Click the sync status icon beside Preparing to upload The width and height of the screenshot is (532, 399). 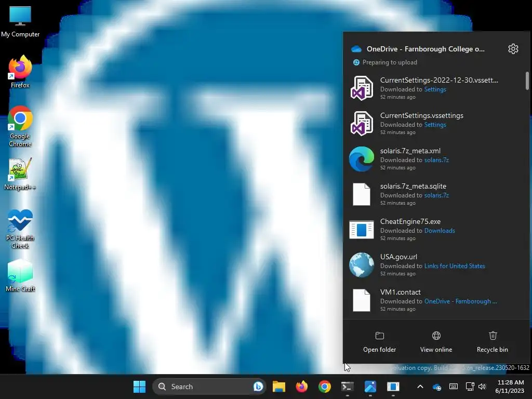click(x=356, y=62)
